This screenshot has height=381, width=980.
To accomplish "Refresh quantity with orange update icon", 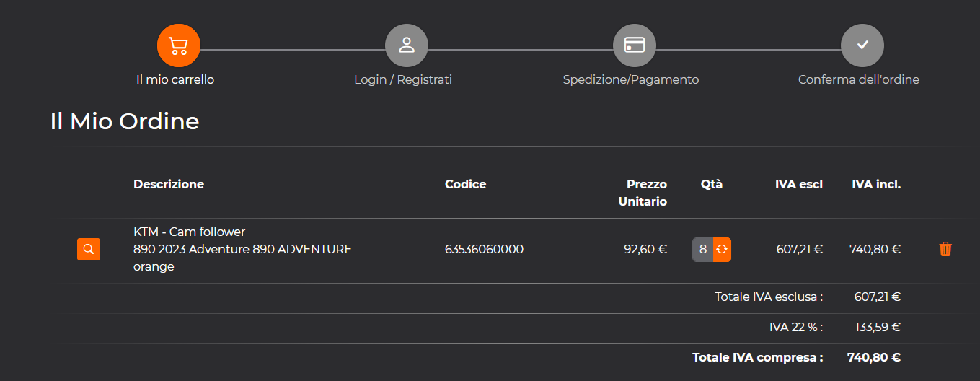I will click(x=722, y=250).
